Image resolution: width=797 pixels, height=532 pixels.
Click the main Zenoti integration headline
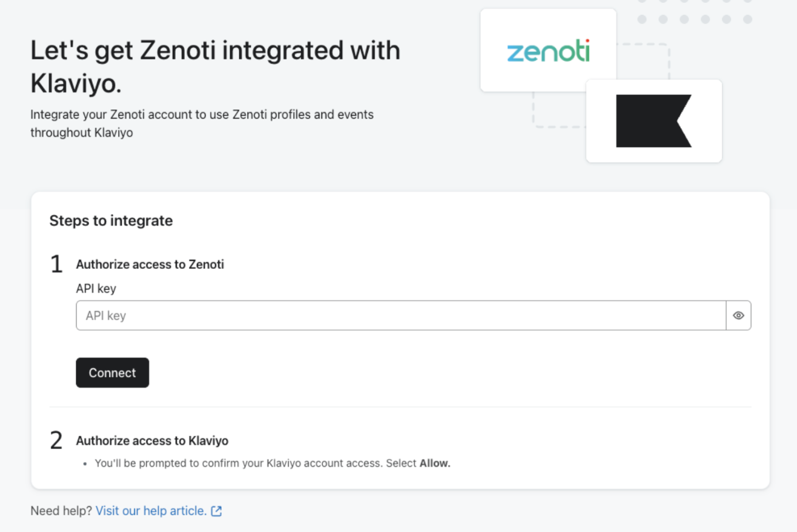215,66
